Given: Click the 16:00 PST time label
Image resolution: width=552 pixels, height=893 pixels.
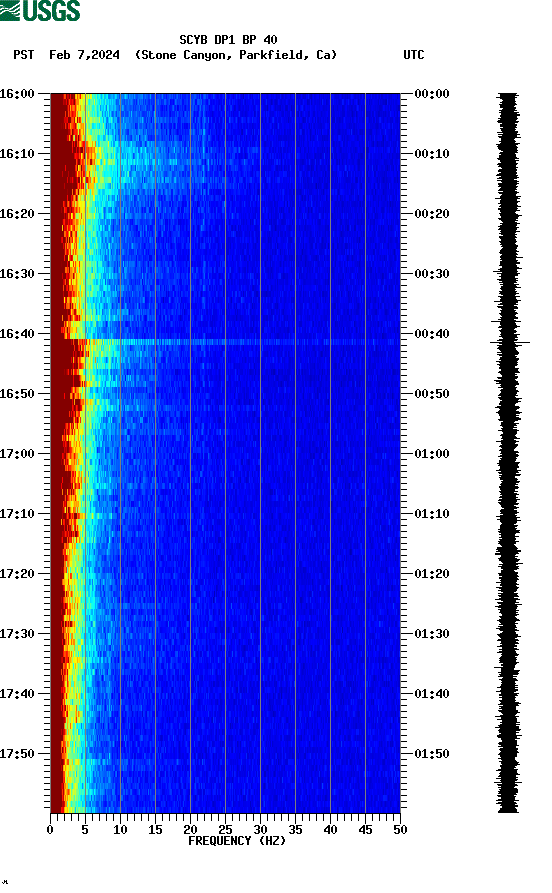Looking at the screenshot, I should [x=17, y=93].
